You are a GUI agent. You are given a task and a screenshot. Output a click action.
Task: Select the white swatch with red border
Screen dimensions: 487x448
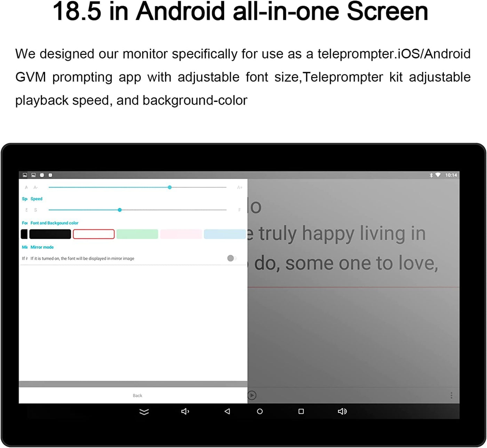tap(94, 234)
